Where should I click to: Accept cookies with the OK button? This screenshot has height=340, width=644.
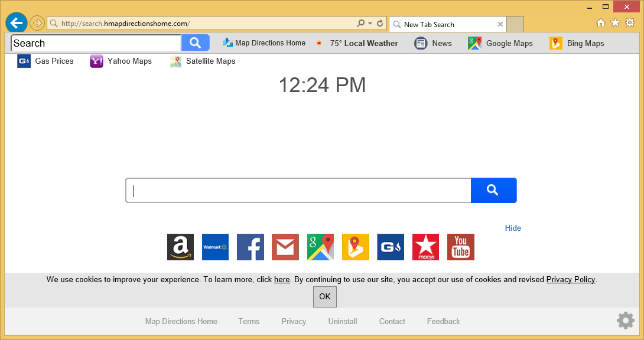(325, 296)
